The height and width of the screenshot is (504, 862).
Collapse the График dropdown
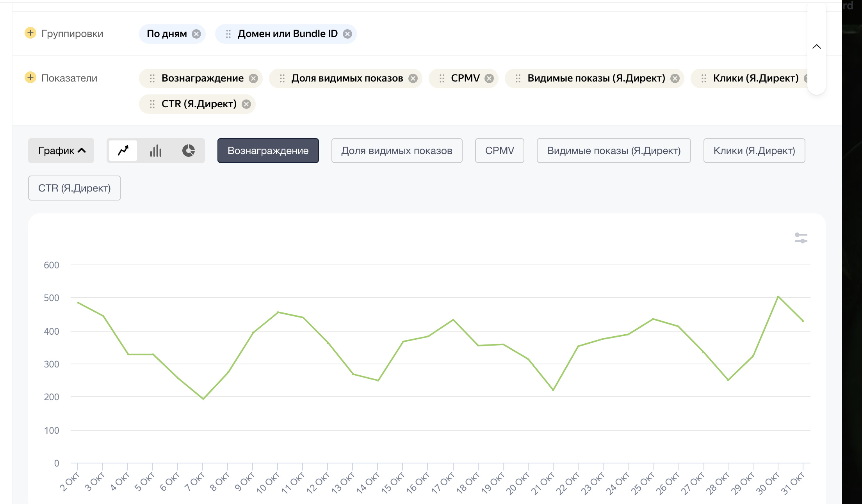[61, 151]
